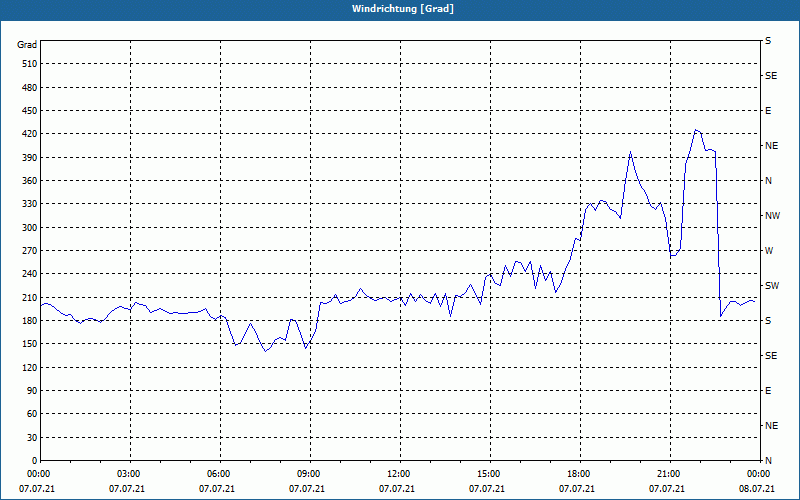Viewport: 800px width, 500px height.
Task: Click the 360 y-axis tick label
Action: click(30, 181)
